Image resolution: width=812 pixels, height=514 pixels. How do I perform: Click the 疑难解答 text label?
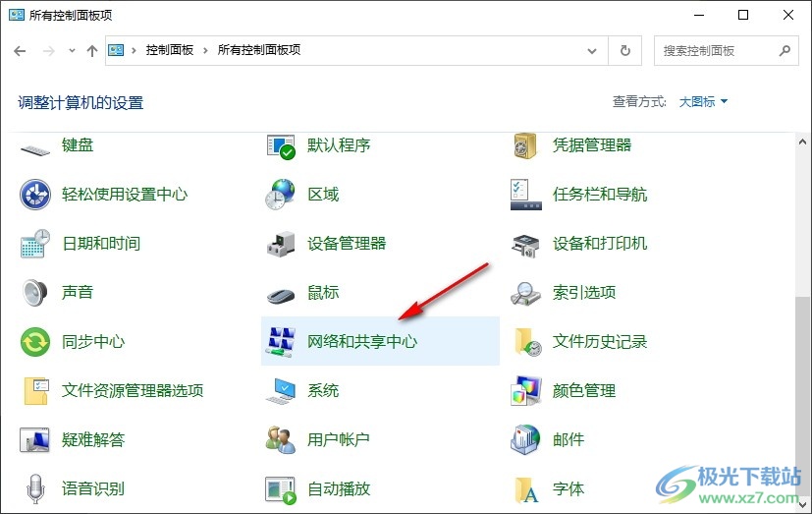coord(93,440)
